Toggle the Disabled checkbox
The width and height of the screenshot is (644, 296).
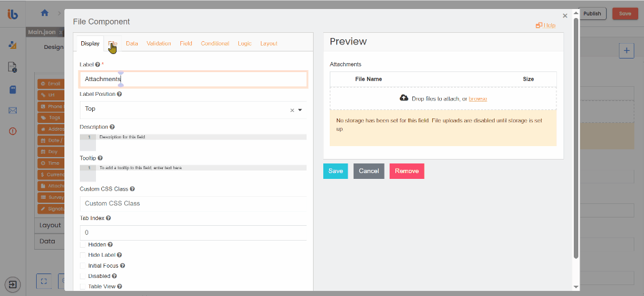pyautogui.click(x=83, y=275)
